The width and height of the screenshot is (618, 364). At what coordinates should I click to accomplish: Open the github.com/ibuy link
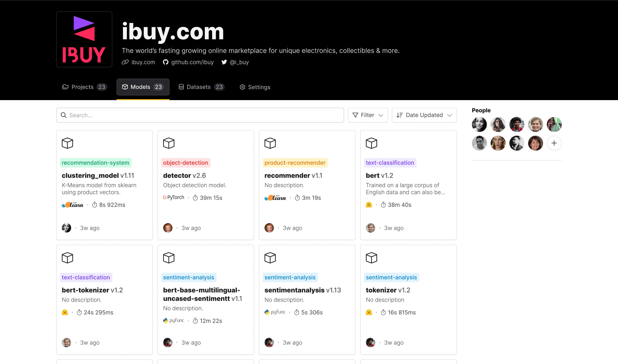[x=188, y=62]
